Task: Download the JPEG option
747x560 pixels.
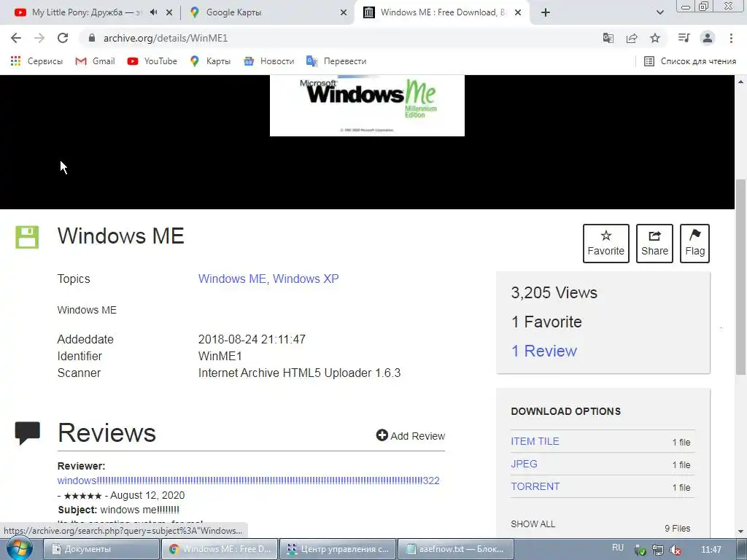Action: point(524,464)
